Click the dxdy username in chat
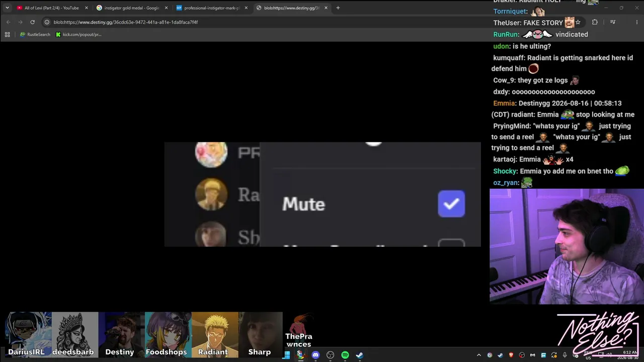Screen dimensions: 644x362 point(501,92)
